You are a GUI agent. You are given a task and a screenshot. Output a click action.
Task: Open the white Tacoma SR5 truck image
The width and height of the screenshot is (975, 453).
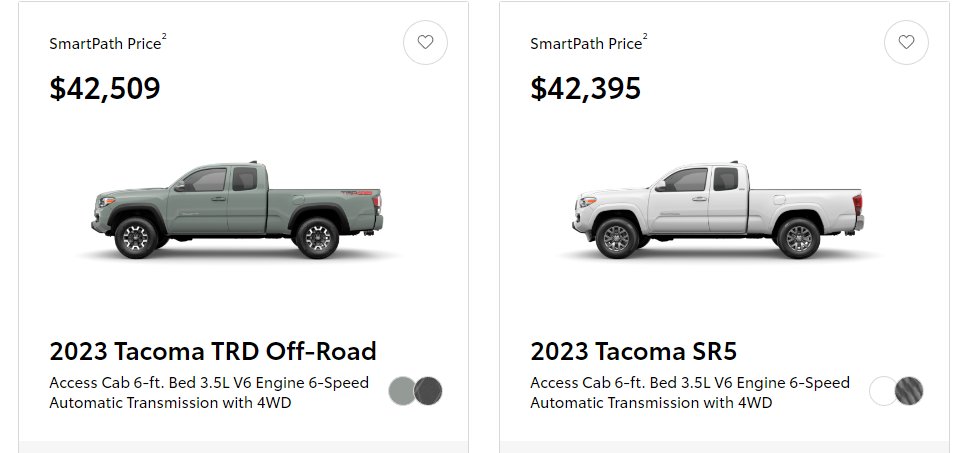(x=718, y=210)
